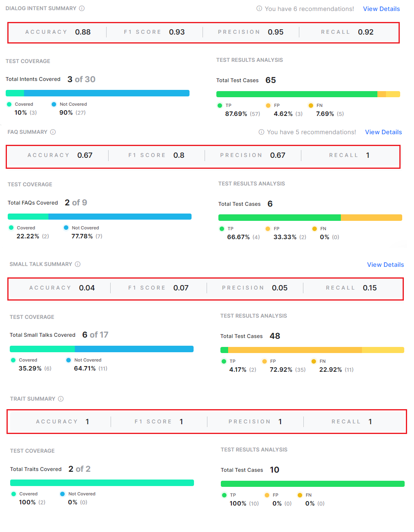Select the FAQ F1 Score value 0.8
The image size is (414, 532).
coord(179,155)
